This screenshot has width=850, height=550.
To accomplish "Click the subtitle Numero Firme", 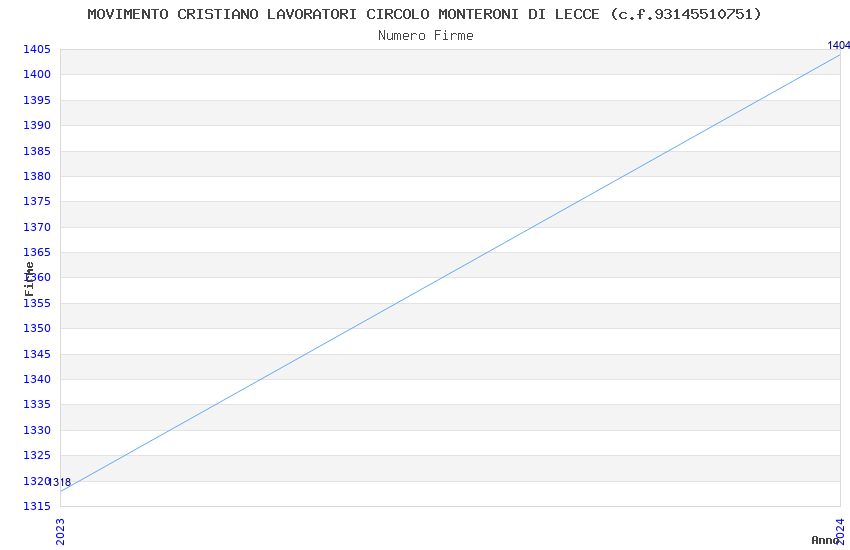I will (426, 36).
